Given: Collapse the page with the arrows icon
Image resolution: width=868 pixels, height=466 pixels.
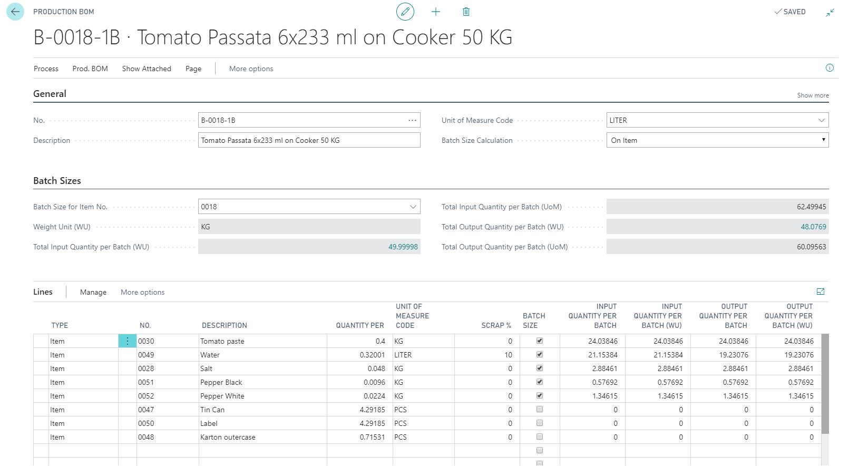Looking at the screenshot, I should coord(830,12).
